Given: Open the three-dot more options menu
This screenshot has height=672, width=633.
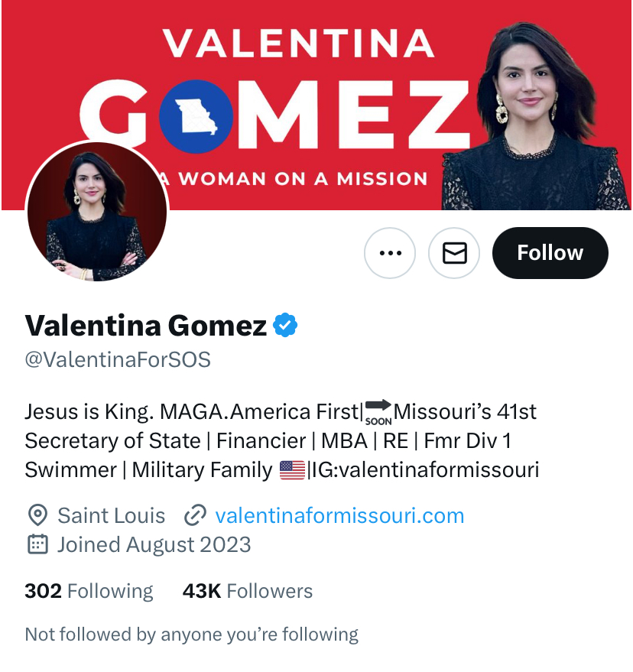Looking at the screenshot, I should pyautogui.click(x=390, y=253).
